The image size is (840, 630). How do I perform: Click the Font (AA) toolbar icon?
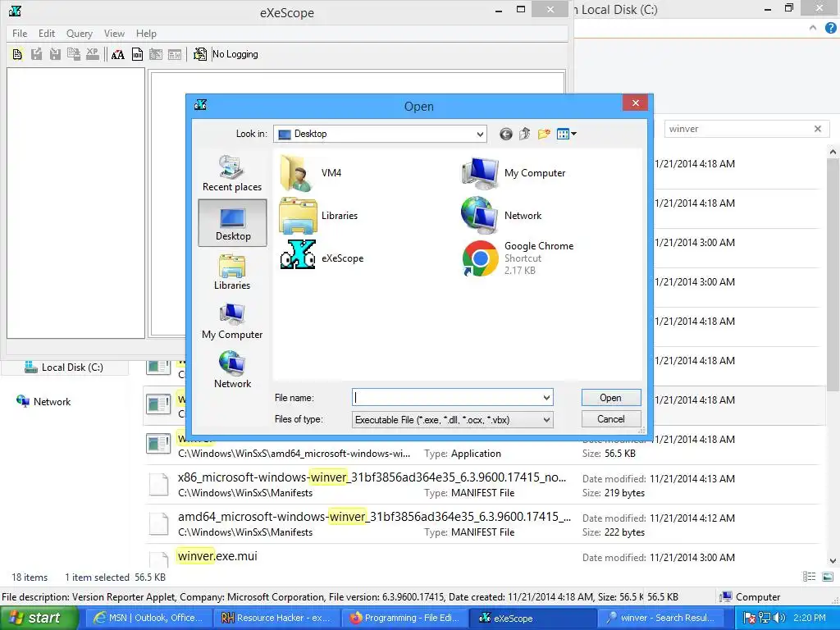(118, 54)
